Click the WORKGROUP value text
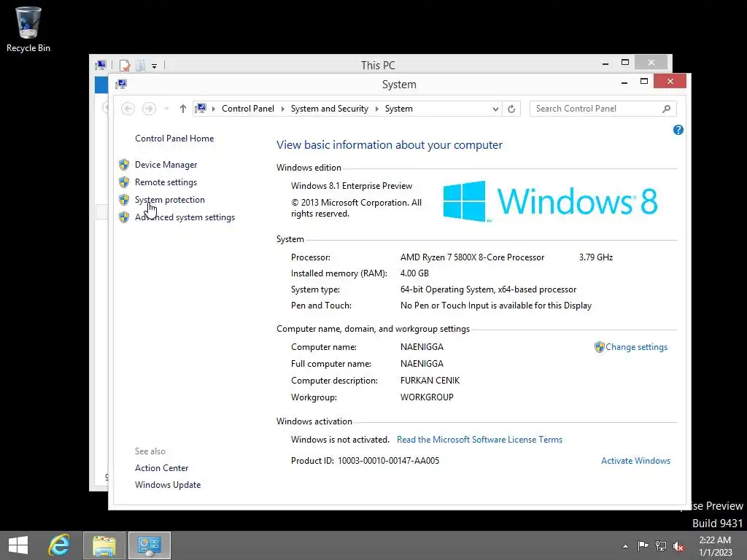The image size is (747, 560). [427, 397]
